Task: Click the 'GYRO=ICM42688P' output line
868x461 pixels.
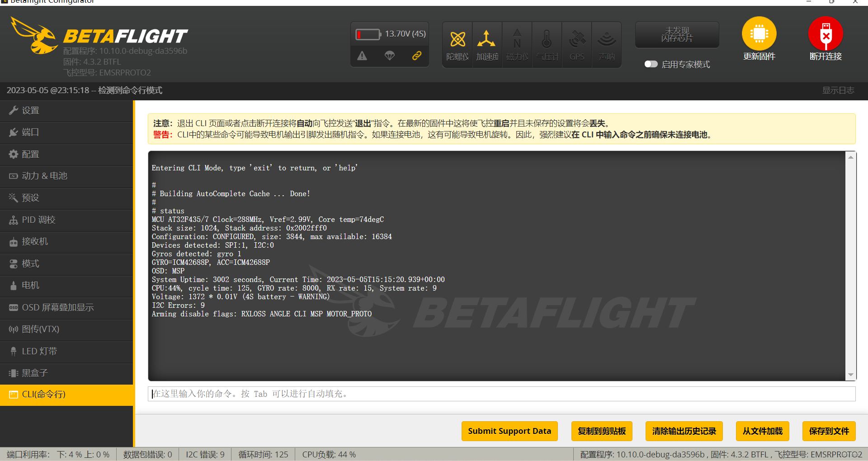Action: pos(211,263)
